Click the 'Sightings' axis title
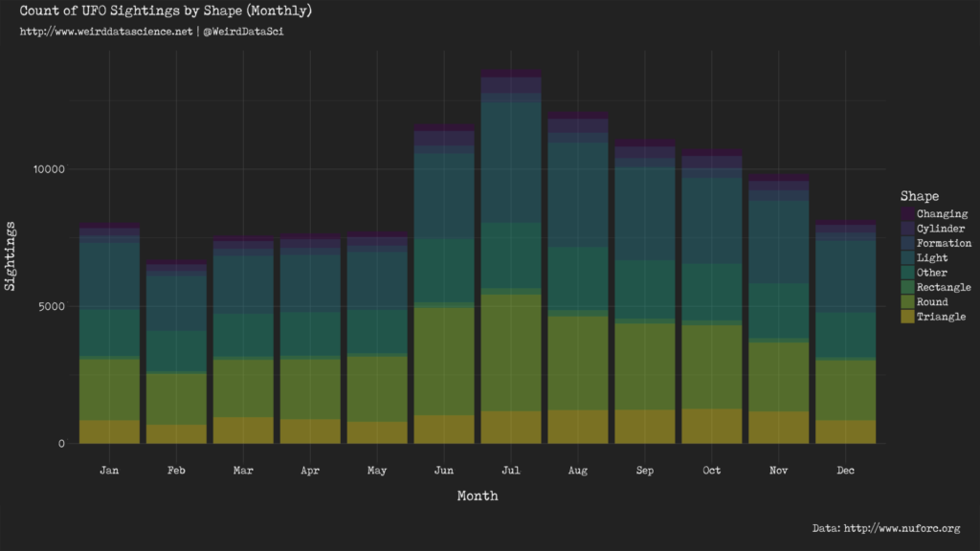Screen dimensions: 980x551 point(10,256)
